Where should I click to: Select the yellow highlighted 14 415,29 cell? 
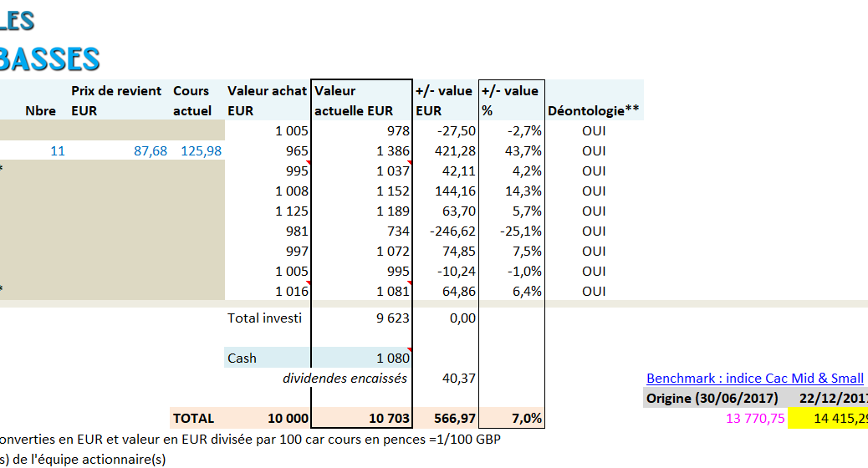833,419
